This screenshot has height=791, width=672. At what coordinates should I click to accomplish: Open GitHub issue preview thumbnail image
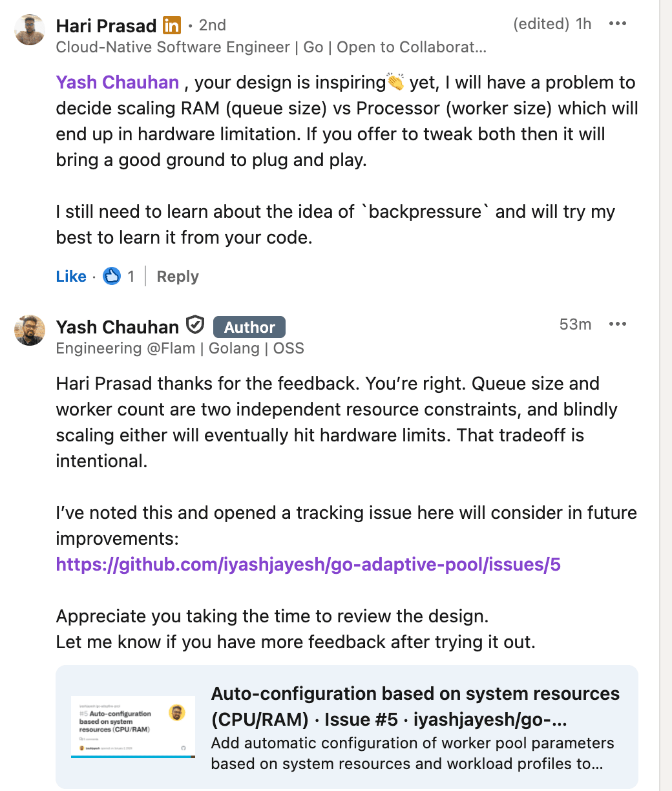132,727
